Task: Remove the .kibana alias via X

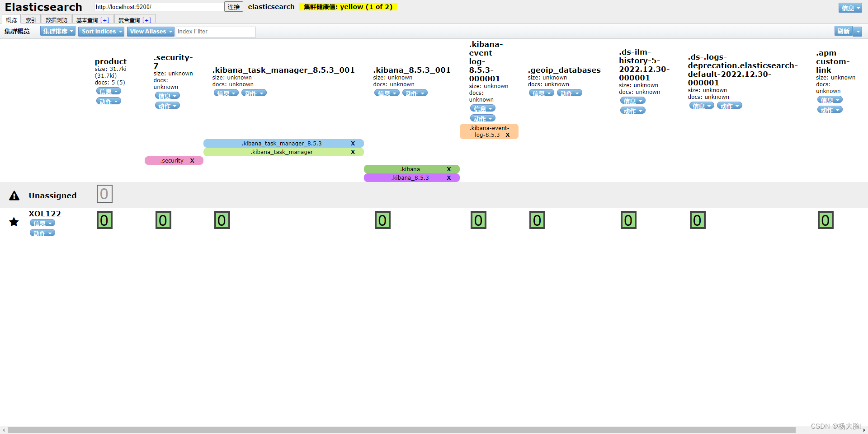Action: coord(449,169)
